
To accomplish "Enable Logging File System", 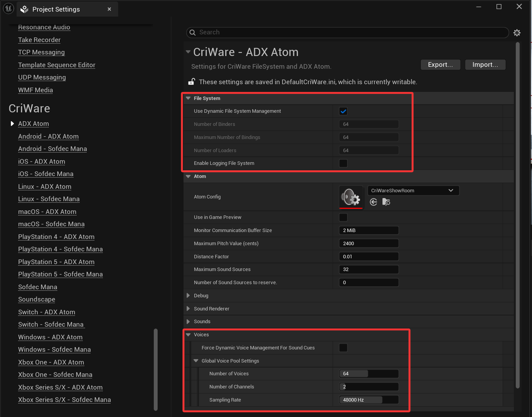I will click(x=343, y=163).
